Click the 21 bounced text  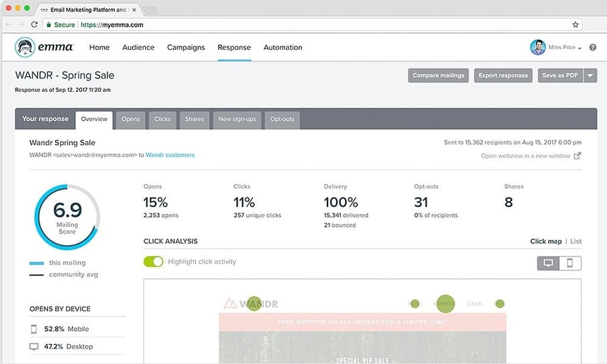click(x=340, y=225)
